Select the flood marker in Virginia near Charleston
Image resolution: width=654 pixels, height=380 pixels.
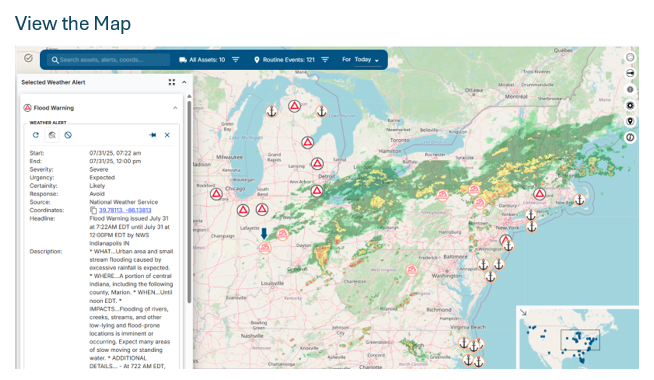[x=412, y=271]
